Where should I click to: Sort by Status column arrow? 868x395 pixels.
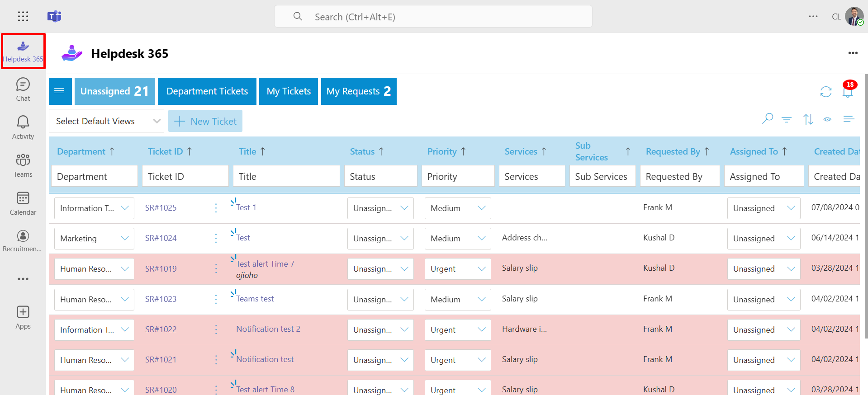(381, 151)
